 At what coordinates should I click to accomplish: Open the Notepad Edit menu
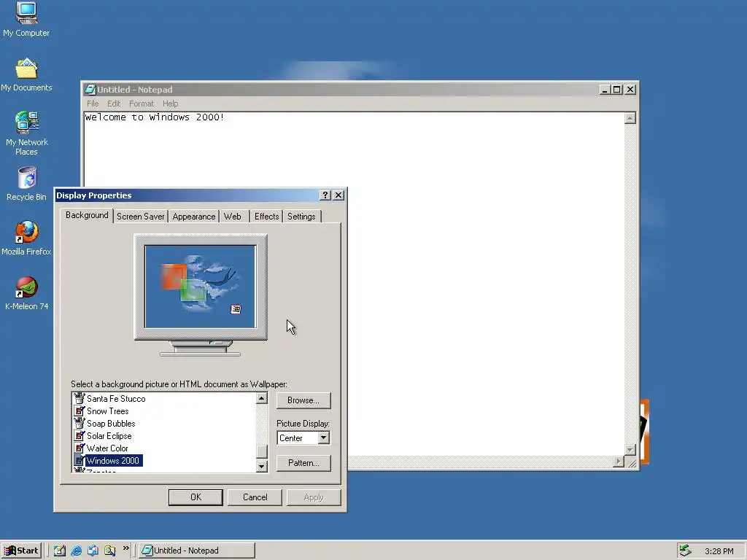[x=113, y=104]
